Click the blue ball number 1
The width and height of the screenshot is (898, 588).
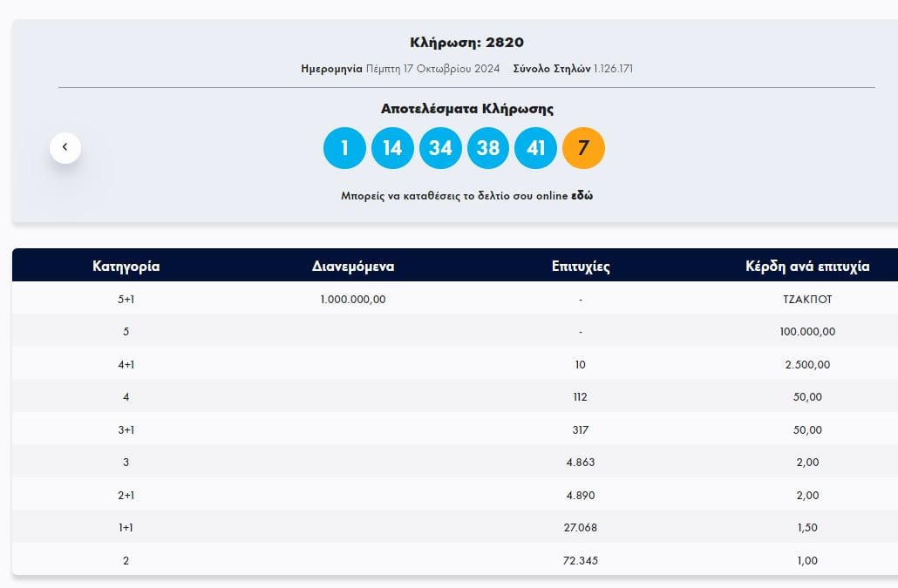(x=344, y=148)
